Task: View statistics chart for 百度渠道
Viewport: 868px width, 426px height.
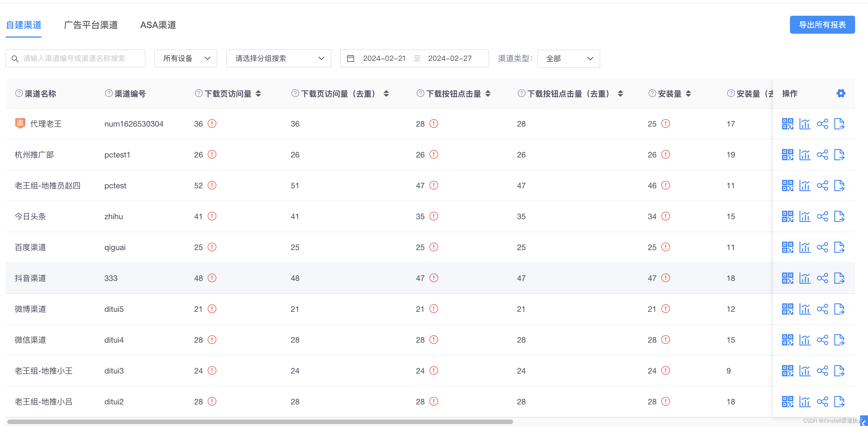Action: point(805,247)
